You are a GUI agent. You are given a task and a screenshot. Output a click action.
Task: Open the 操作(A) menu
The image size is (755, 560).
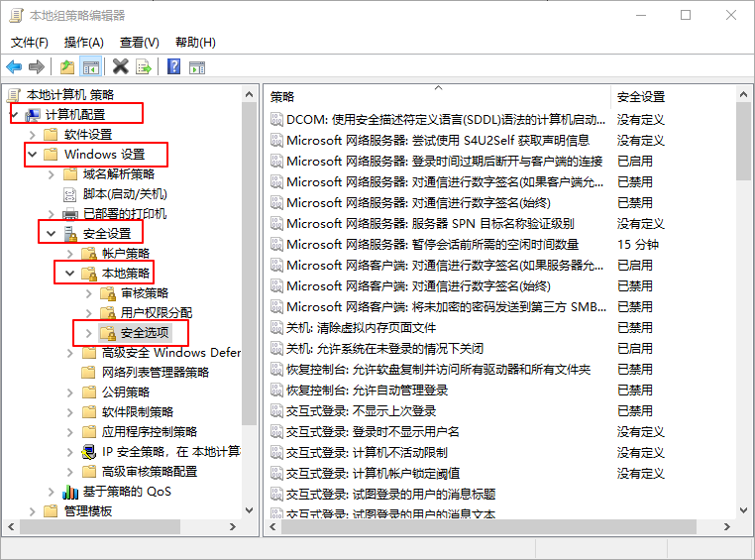coord(83,42)
